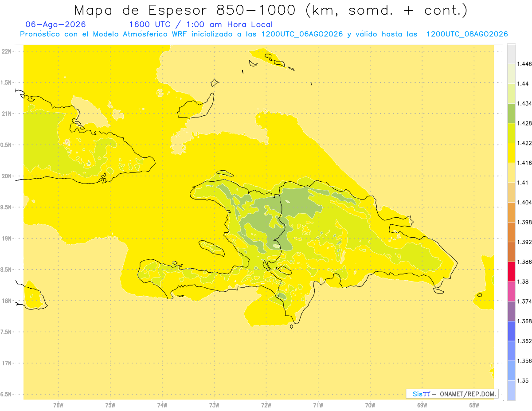Click the colorbar value '1.446'
The image size is (532, 411).
tap(525, 64)
